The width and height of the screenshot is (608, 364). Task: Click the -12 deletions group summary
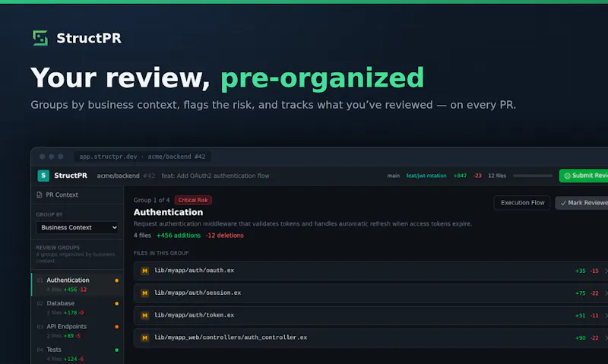click(224, 236)
